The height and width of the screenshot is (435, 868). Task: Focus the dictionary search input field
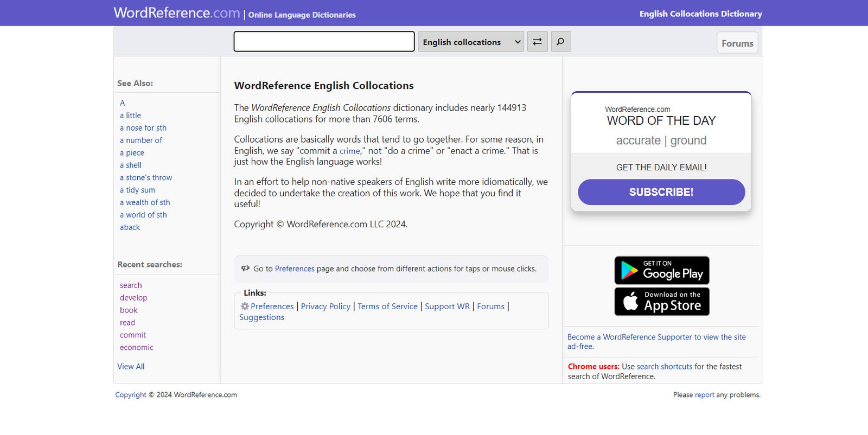[x=324, y=42]
